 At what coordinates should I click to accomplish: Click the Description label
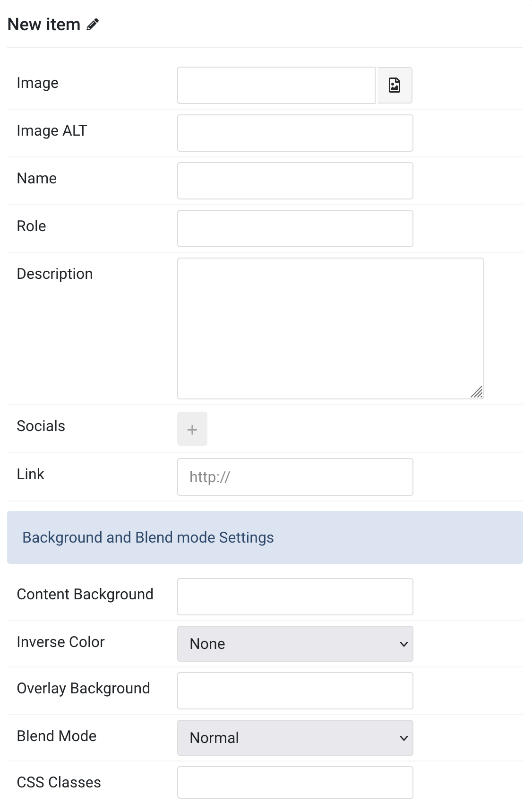coord(55,274)
